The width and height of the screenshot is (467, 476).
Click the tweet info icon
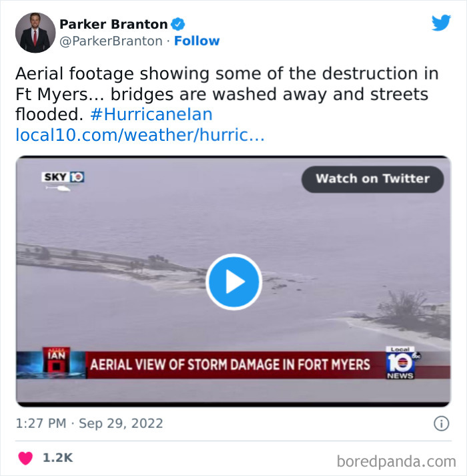441,423
